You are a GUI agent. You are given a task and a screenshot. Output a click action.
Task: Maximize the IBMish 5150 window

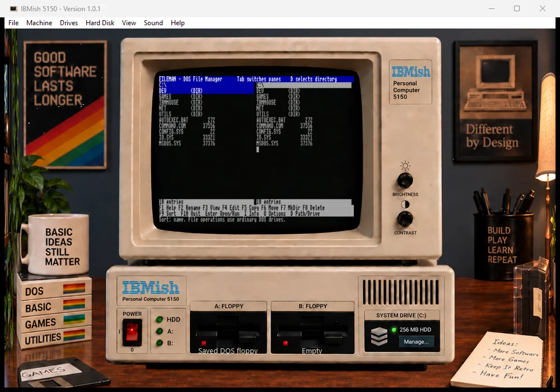click(517, 8)
